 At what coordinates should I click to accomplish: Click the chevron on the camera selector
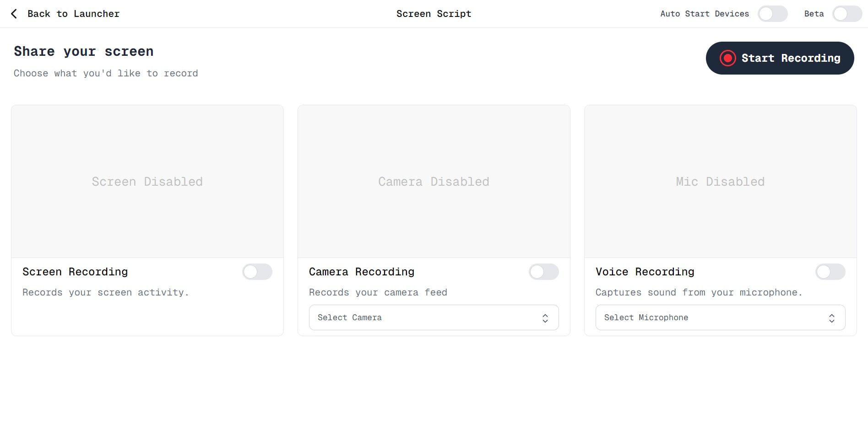545,317
